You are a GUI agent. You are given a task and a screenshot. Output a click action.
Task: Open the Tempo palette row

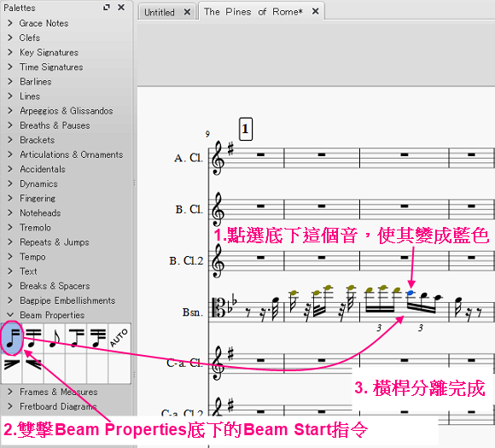tap(67, 256)
